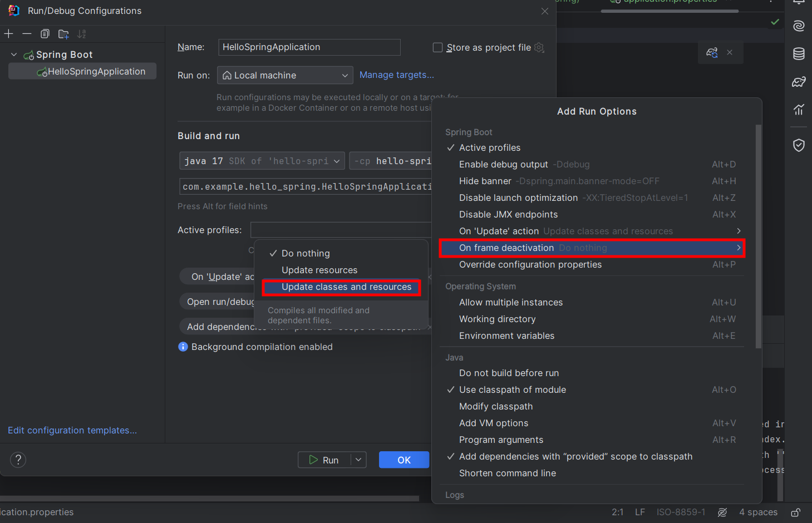Image resolution: width=812 pixels, height=523 pixels.
Task: Enable Store as project file checkbox
Action: [x=437, y=48]
